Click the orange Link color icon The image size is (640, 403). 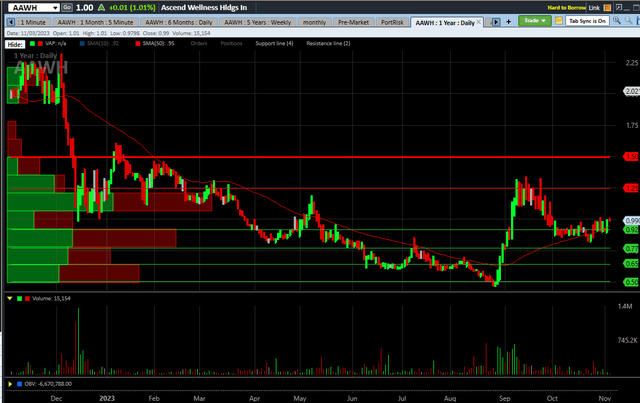pos(607,7)
